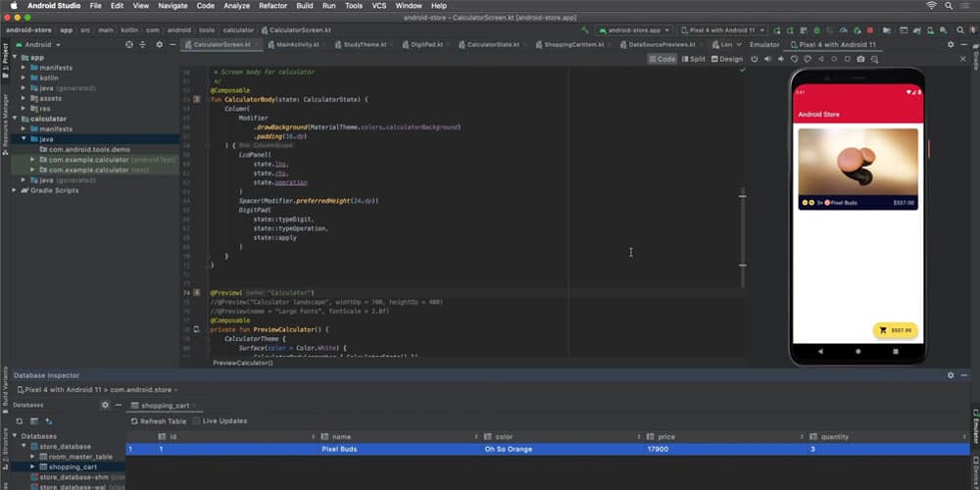The image size is (980, 490).
Task: Click the open new query tab icon
Action: 33,421
